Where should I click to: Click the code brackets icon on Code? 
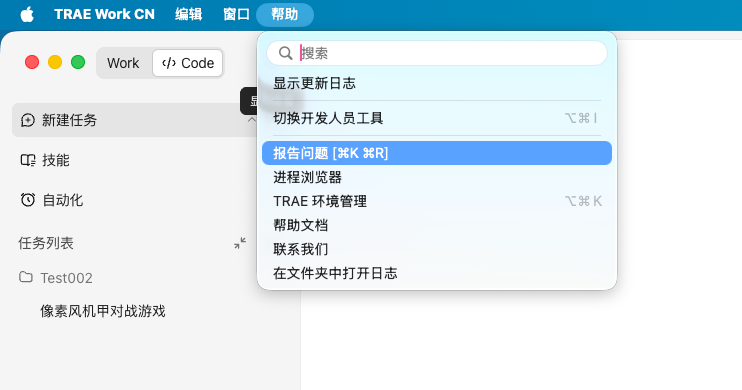(168, 63)
